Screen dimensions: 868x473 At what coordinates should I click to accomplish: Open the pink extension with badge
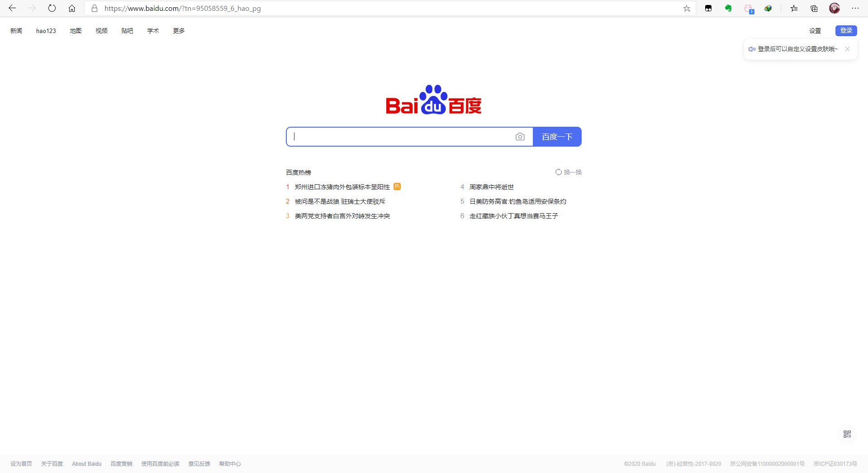[x=749, y=9]
